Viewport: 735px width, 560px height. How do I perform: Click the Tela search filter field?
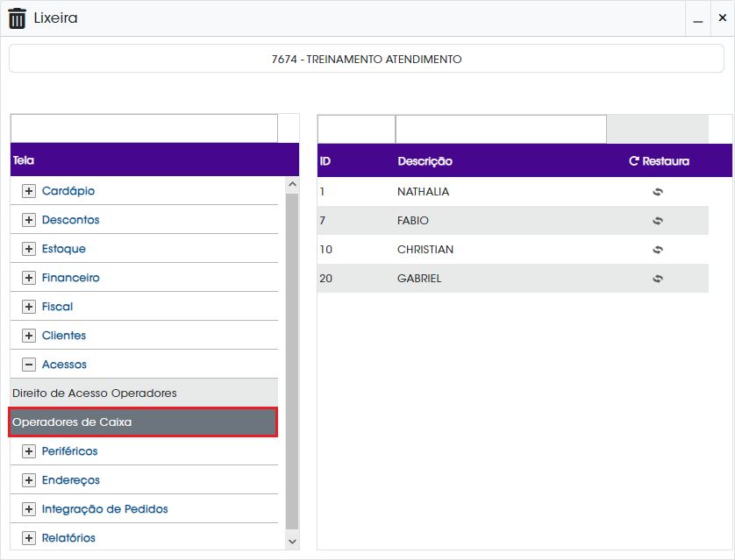coord(144,128)
